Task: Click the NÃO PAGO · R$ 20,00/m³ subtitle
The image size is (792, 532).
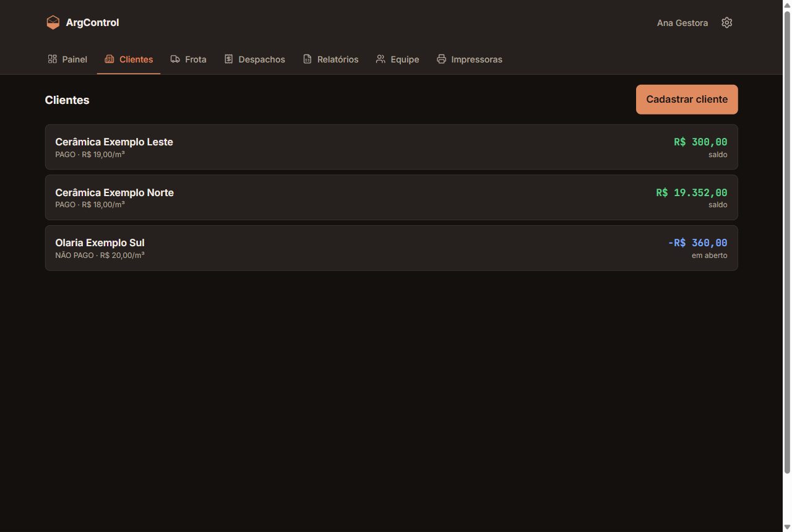Action: [100, 255]
